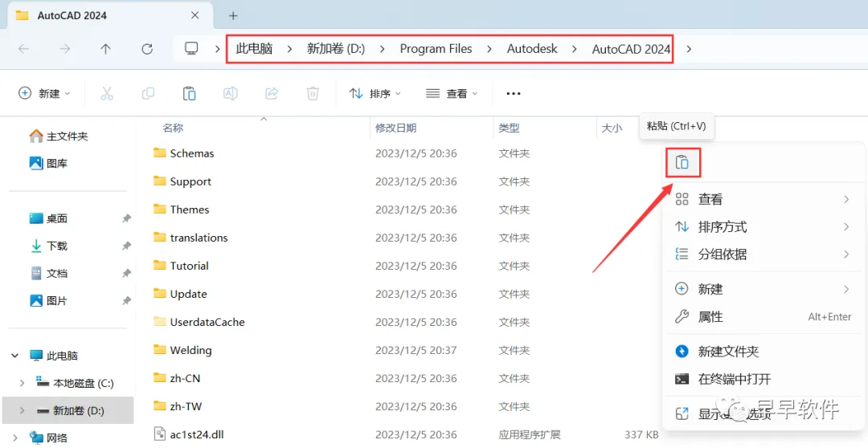868x448 pixels.
Task: Open 排序方式 submenu in context menu
Action: click(x=763, y=226)
